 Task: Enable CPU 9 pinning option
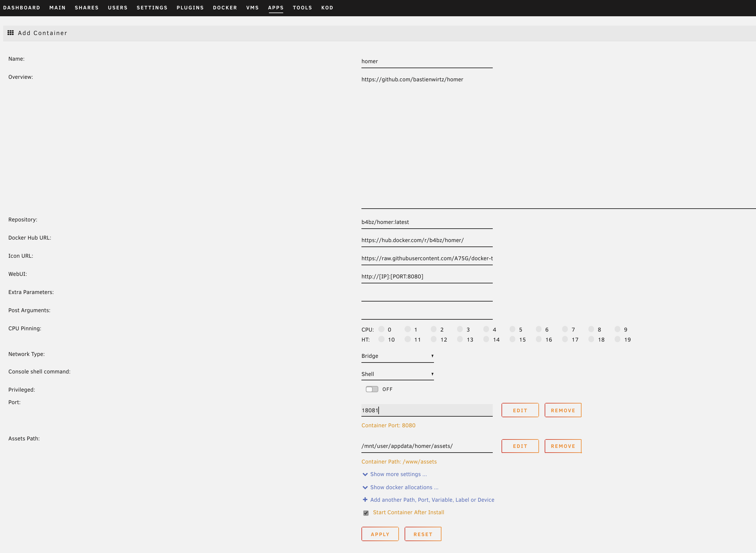pos(617,329)
